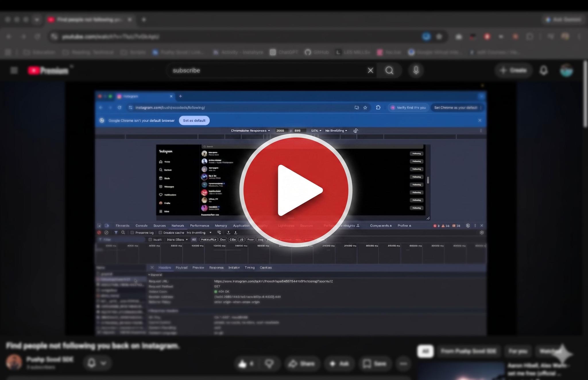This screenshot has height=380, width=588.
Task: Open the Pushp Sood SDE channel name
Action: [x=50, y=359]
